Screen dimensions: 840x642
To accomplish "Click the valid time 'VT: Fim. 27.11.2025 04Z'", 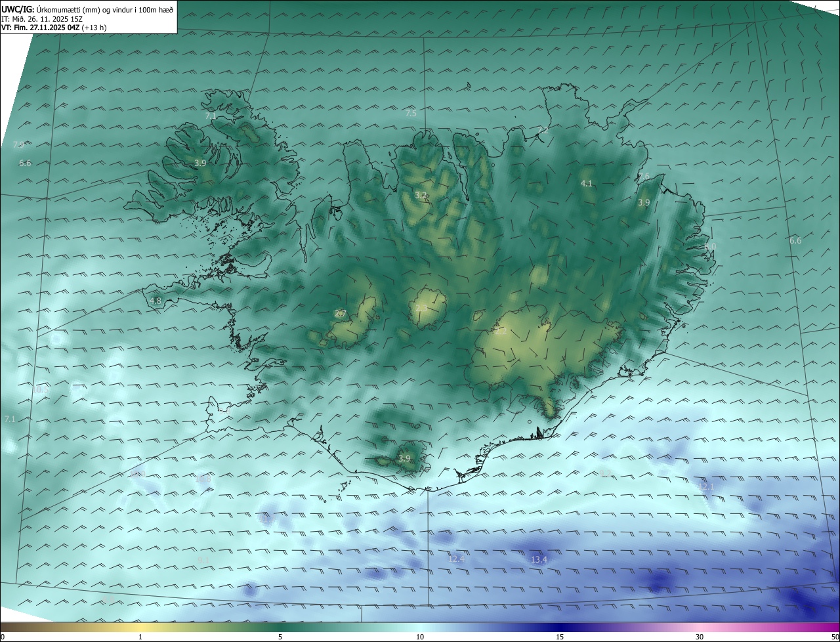I will (x=54, y=28).
